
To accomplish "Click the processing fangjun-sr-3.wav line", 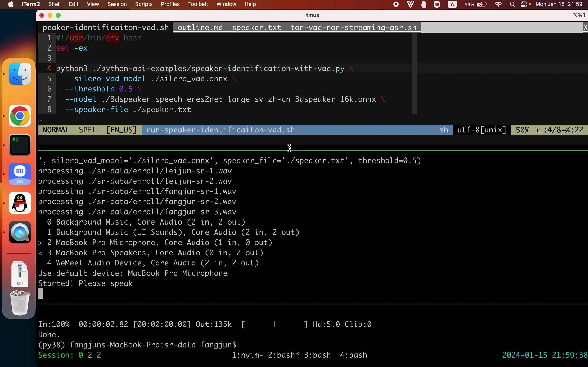I will [x=137, y=212].
